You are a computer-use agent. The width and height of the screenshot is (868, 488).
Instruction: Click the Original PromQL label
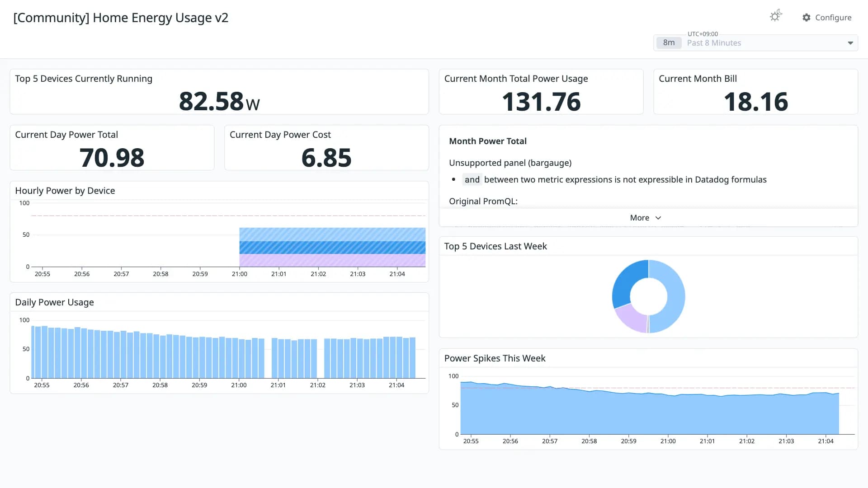click(483, 202)
